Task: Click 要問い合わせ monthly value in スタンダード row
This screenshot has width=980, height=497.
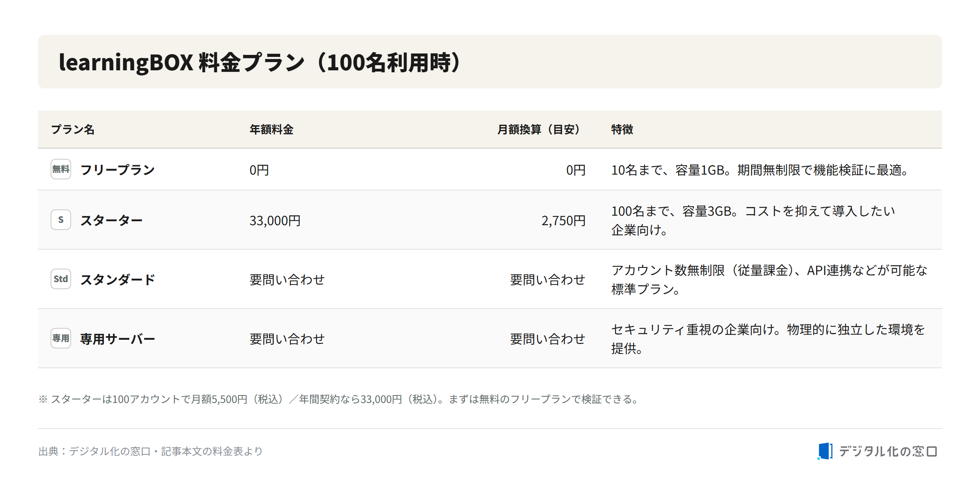Action: (548, 280)
